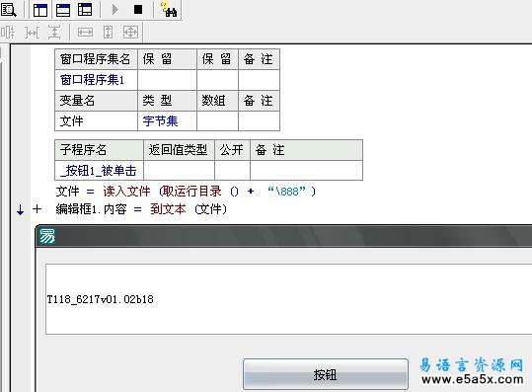The height and width of the screenshot is (392, 532).
Task: Open the binoculars search icon
Action: (x=169, y=10)
